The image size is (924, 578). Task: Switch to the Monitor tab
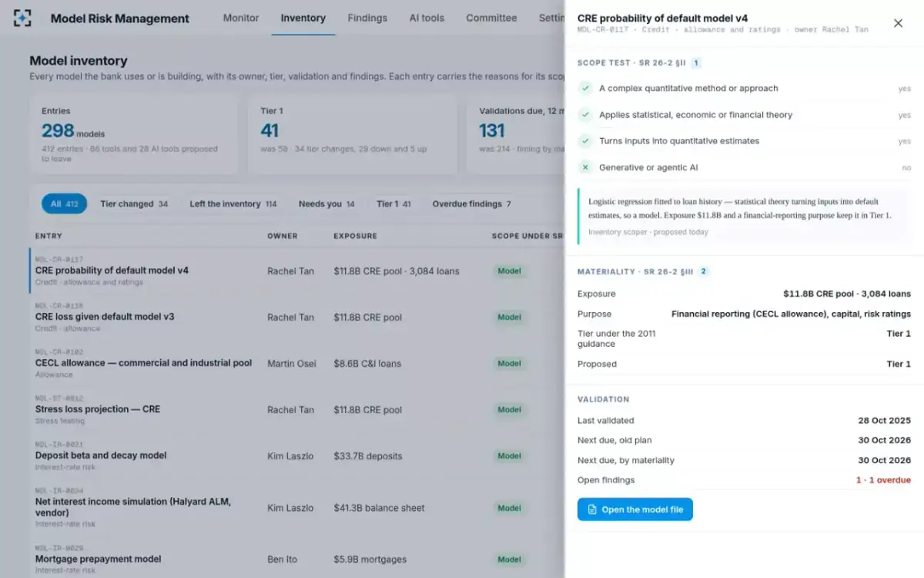241,18
